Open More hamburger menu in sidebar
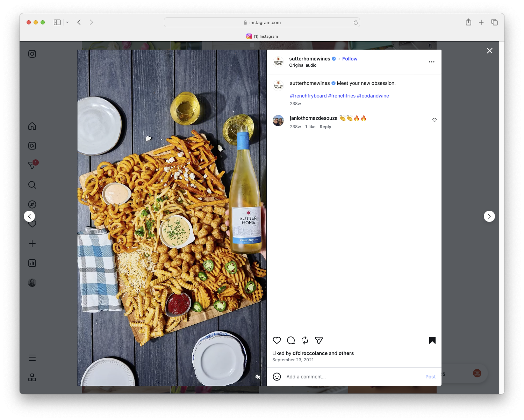This screenshot has width=524, height=420. coord(32,358)
